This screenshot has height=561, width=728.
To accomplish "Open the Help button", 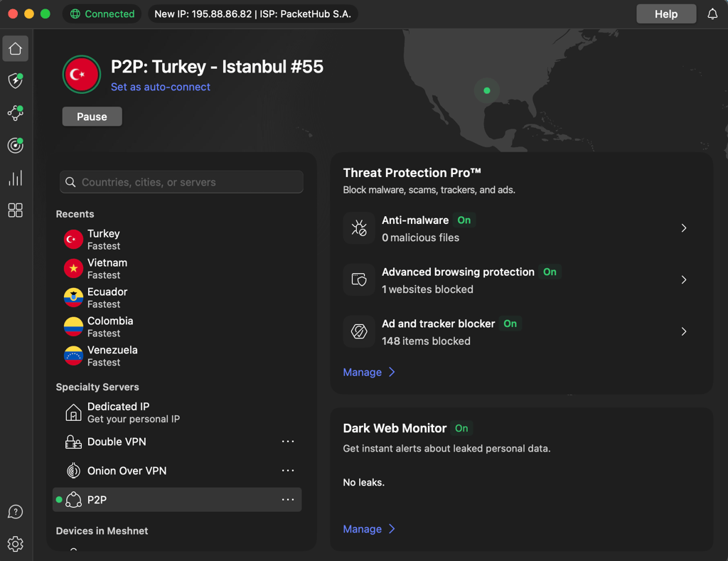I will [x=665, y=14].
